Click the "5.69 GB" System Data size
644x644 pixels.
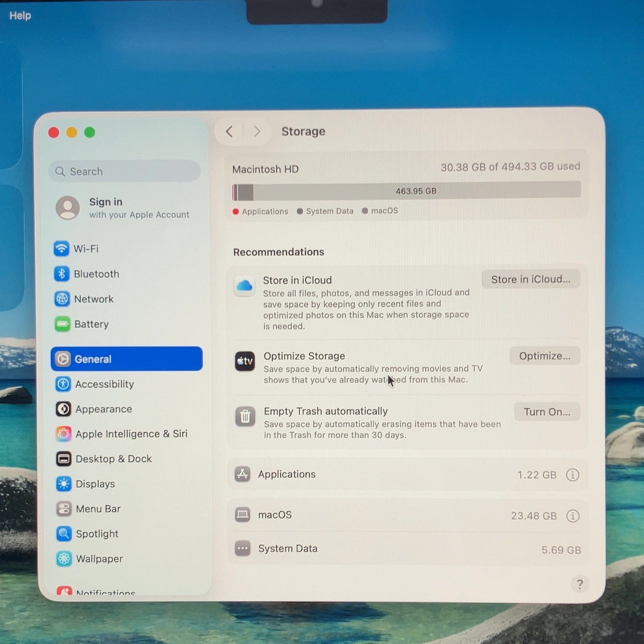click(562, 550)
